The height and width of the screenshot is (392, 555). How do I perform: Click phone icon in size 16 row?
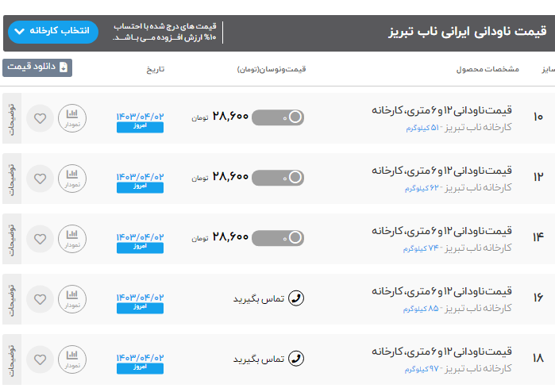[296, 298]
